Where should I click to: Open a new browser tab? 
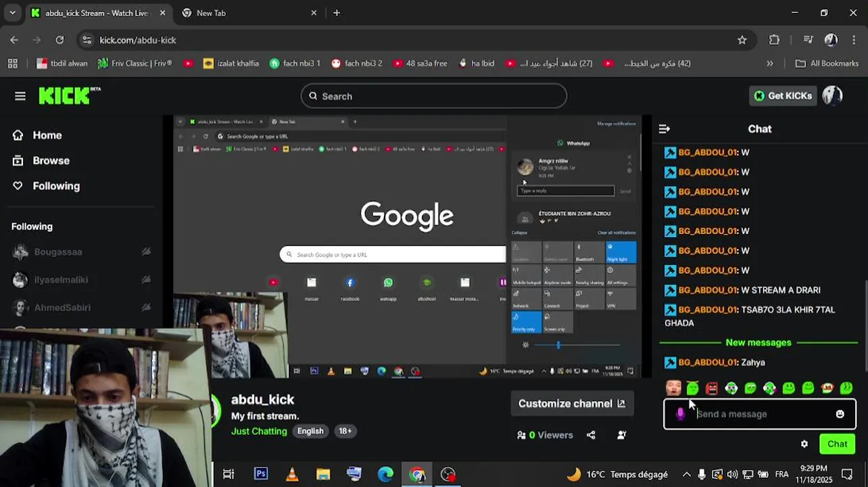(x=337, y=13)
